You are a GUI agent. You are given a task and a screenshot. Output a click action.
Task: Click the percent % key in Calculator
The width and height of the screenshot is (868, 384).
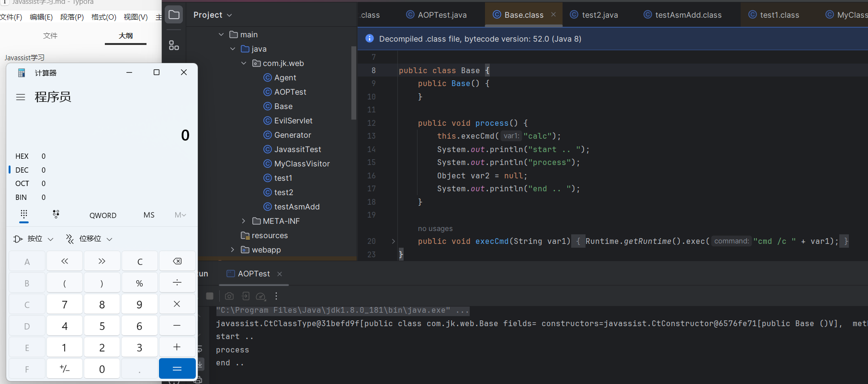tap(140, 283)
